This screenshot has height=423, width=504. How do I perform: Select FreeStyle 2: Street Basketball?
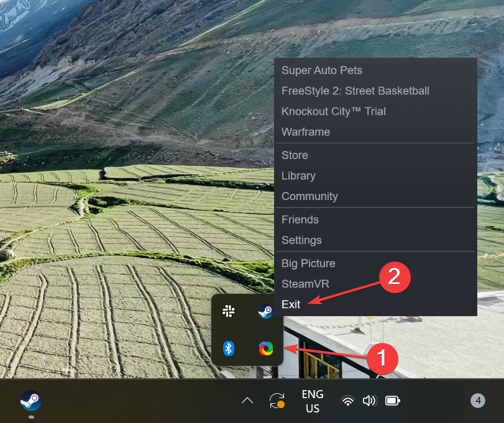tap(375, 91)
